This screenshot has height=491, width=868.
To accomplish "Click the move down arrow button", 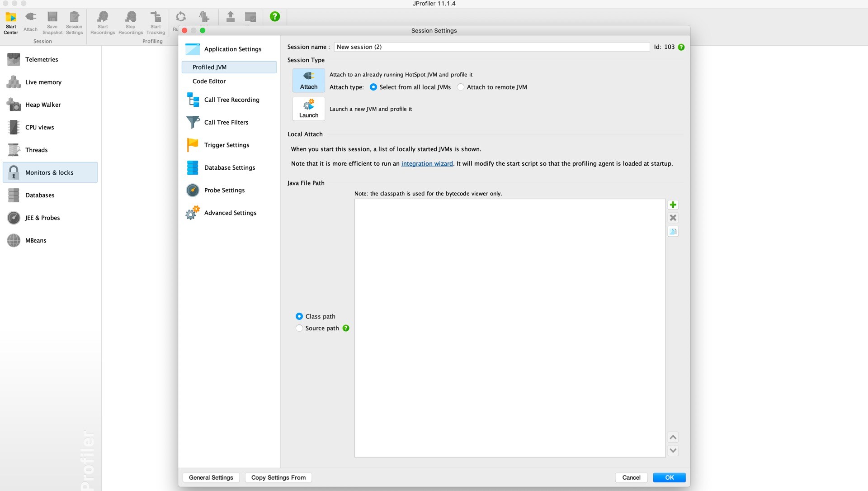I will point(673,450).
